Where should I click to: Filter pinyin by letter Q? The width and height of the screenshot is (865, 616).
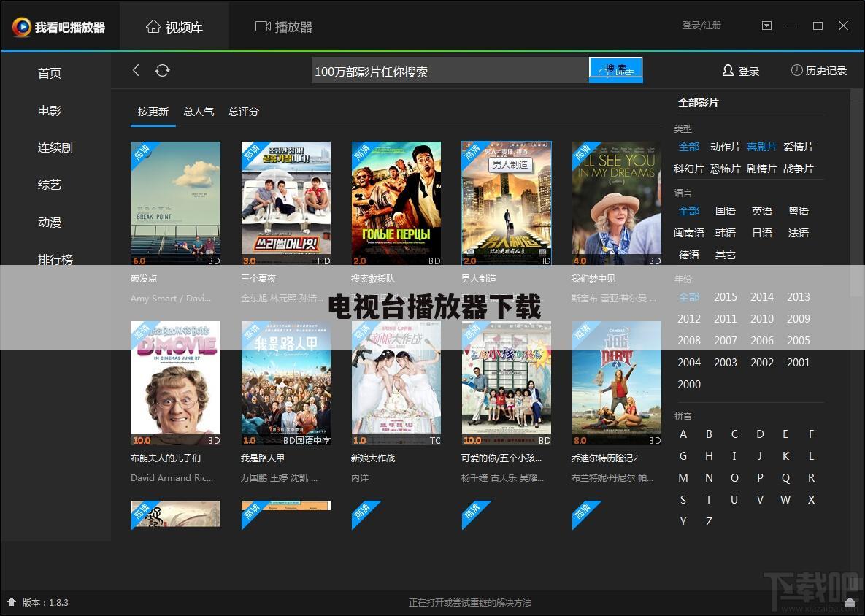pyautogui.click(x=785, y=478)
